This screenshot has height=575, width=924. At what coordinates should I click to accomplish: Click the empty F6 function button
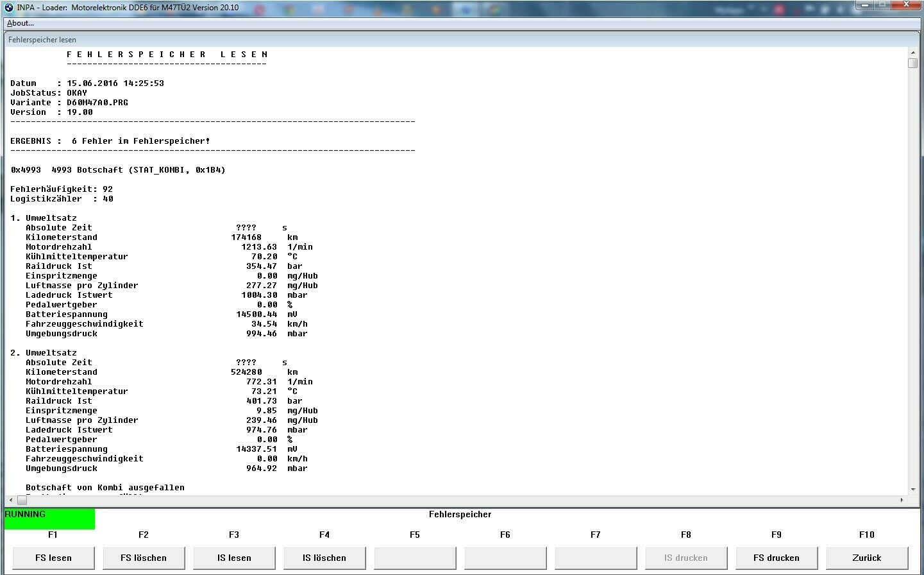point(505,558)
